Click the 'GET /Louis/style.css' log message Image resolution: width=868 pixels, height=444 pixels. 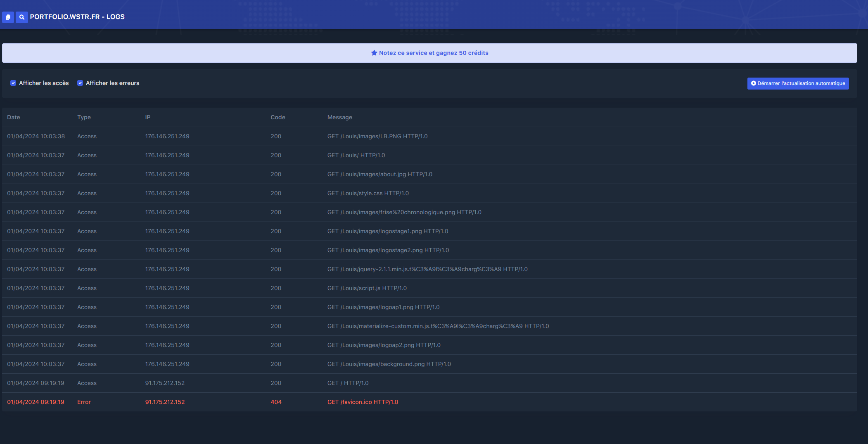(x=368, y=193)
